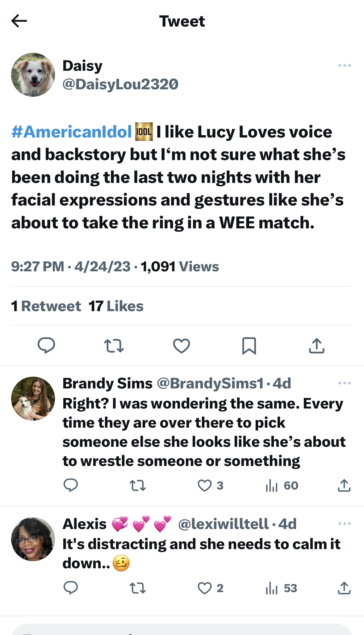Like Brandy Sims' reply
Screen dimensions: 364x635
click(204, 485)
